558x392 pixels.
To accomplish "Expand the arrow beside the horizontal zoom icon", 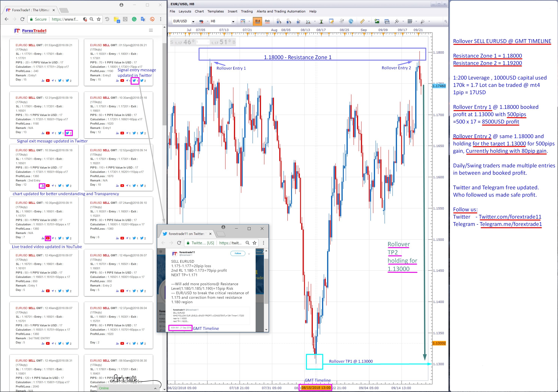I will (315, 21).
